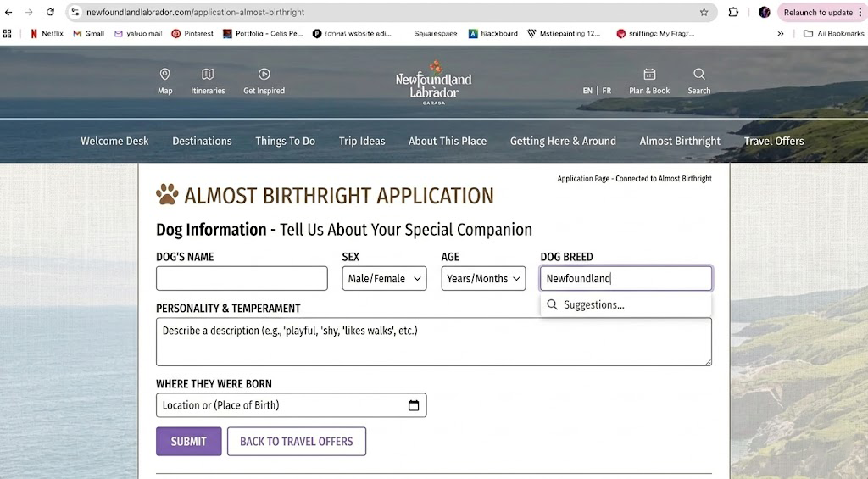Expand the Sex Male/Female dropdown

click(x=384, y=279)
